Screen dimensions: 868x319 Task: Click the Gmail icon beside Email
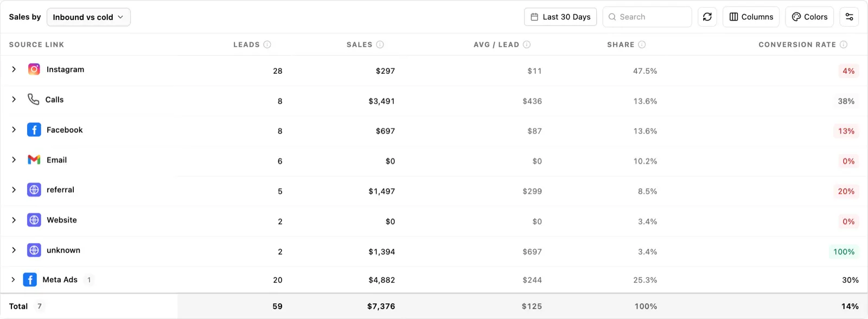coord(34,159)
